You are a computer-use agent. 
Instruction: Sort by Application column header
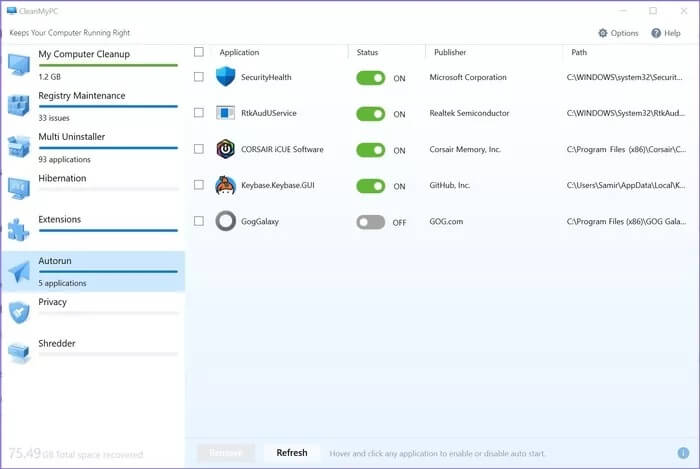(x=239, y=52)
